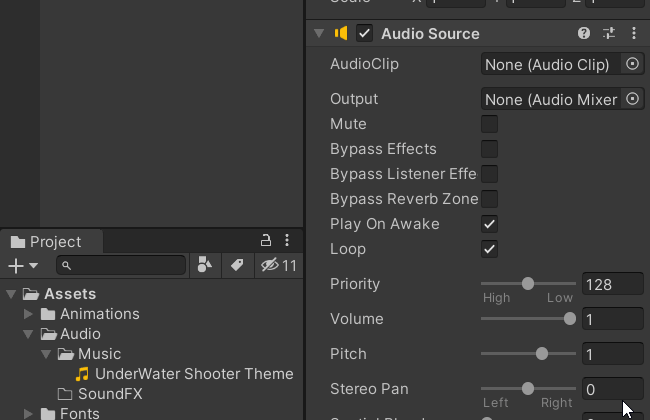The image size is (650, 420).
Task: Click the Volume value field
Action: point(613,319)
